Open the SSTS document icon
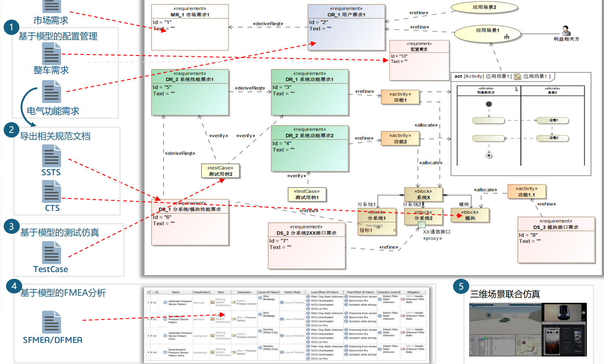 52,156
